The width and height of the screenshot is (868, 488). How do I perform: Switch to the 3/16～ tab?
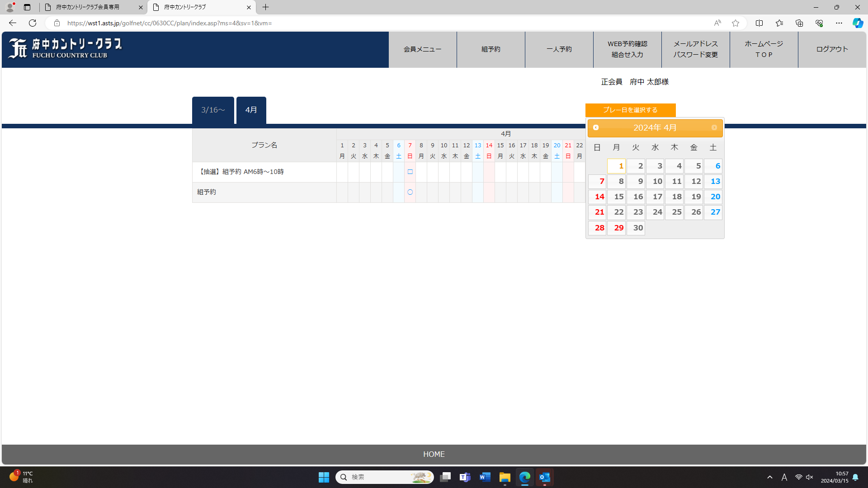(213, 110)
